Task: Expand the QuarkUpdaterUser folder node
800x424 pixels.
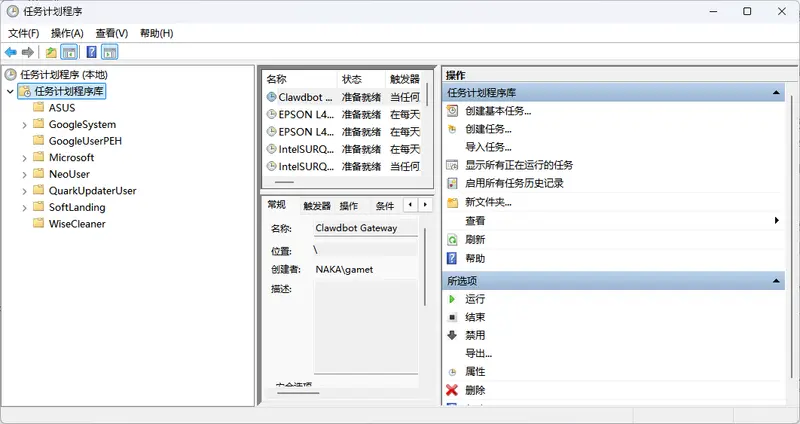Action: [x=24, y=191]
